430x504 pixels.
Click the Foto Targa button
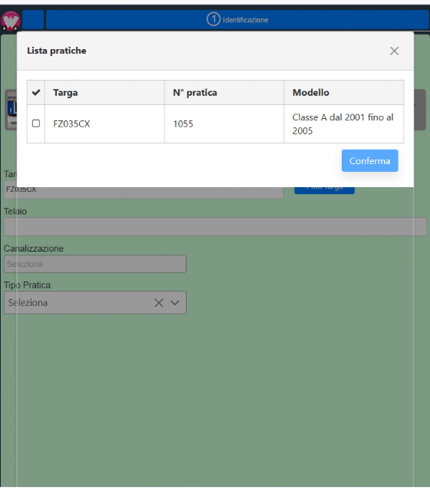coord(324,190)
